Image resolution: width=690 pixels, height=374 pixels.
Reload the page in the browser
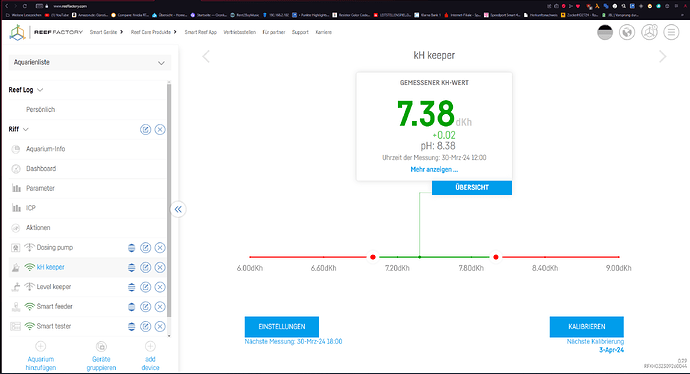(25, 6)
